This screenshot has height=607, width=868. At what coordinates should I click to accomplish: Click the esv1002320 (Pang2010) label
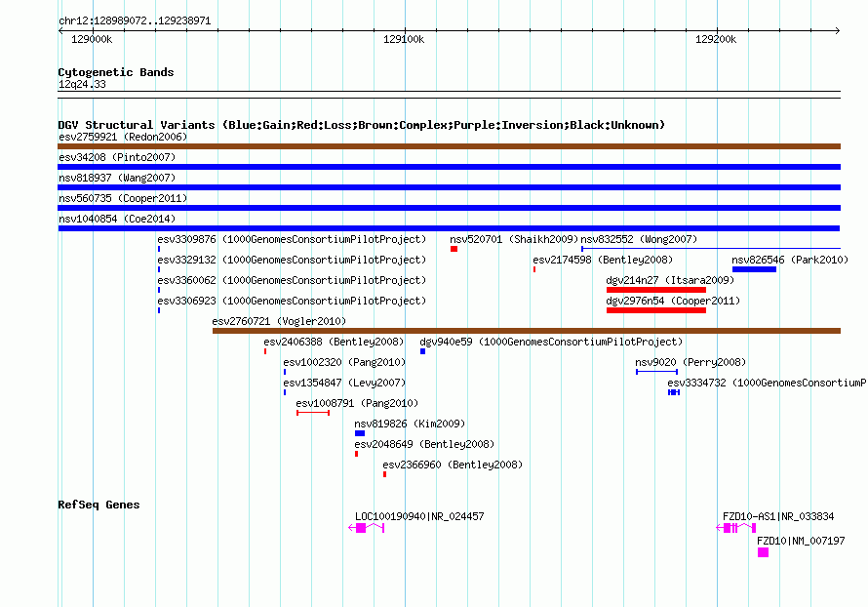[x=344, y=362]
